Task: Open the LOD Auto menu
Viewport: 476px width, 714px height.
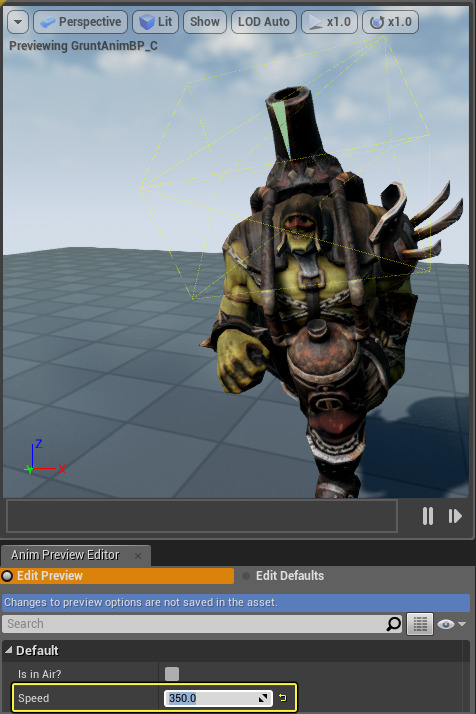Action: pos(264,22)
